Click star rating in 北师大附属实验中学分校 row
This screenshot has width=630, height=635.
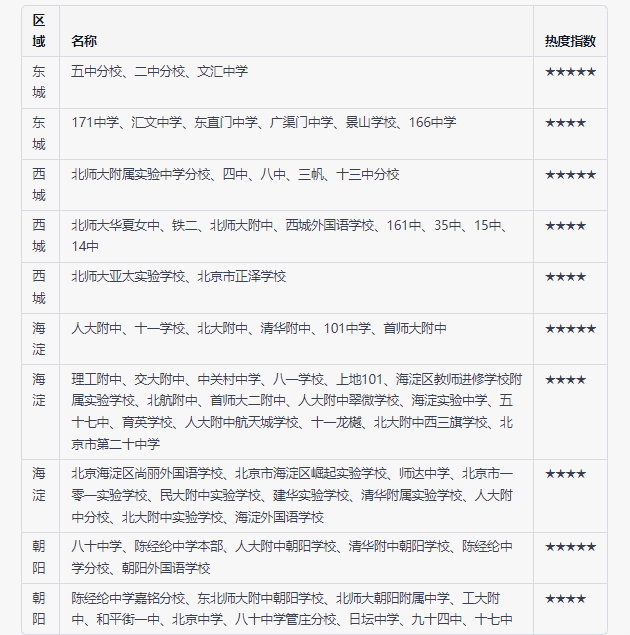570,174
